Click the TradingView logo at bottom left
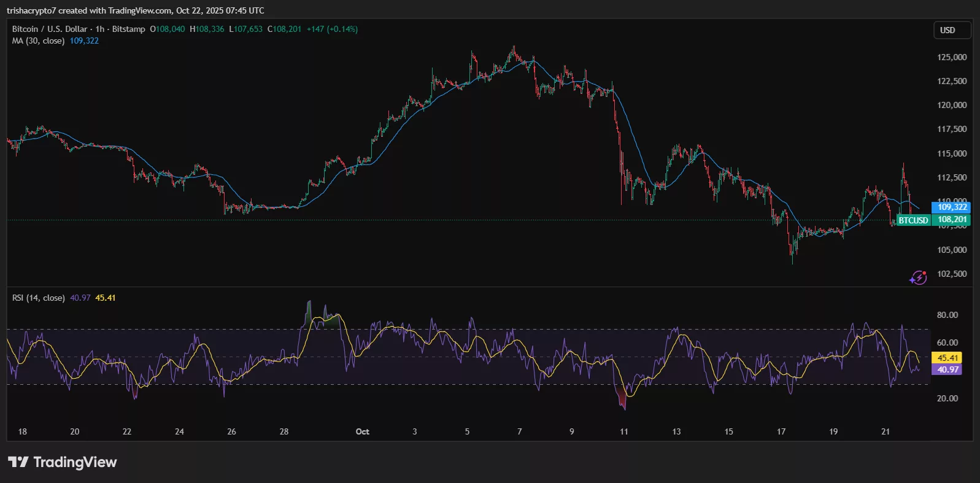Screen dimensions: 980x483 (x=62, y=462)
